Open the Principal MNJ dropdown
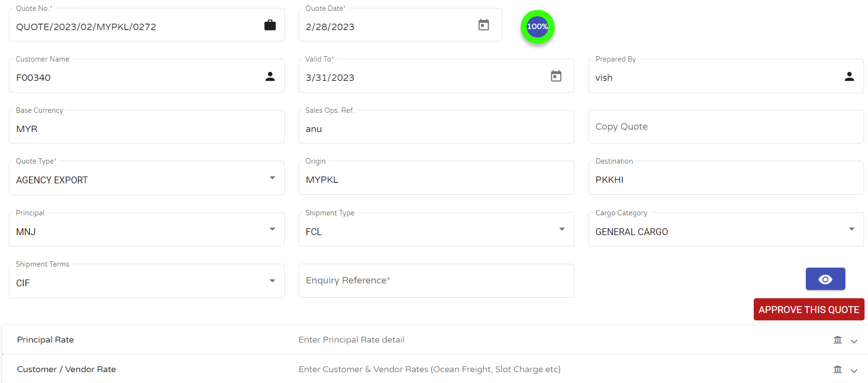The height and width of the screenshot is (383, 868). [147, 229]
